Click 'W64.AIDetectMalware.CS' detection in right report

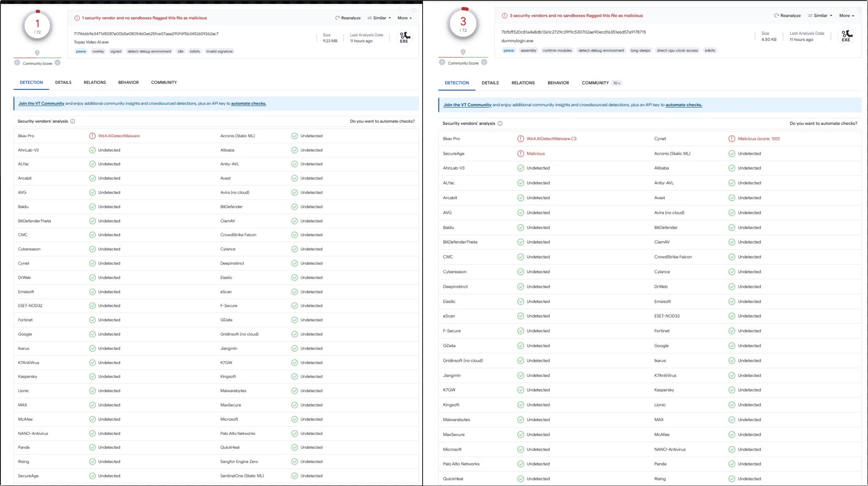pos(552,139)
